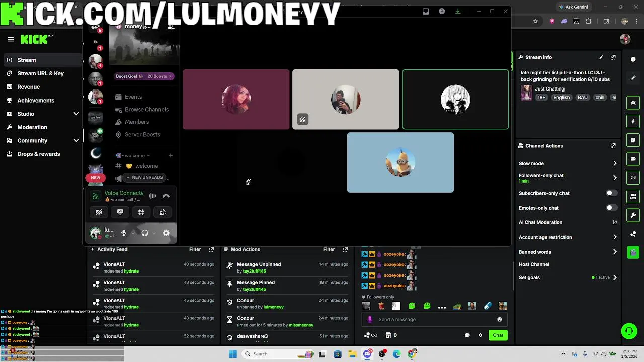The width and height of the screenshot is (644, 362).
Task: Click chat bubble icon beside chat settings
Action: tap(467, 335)
